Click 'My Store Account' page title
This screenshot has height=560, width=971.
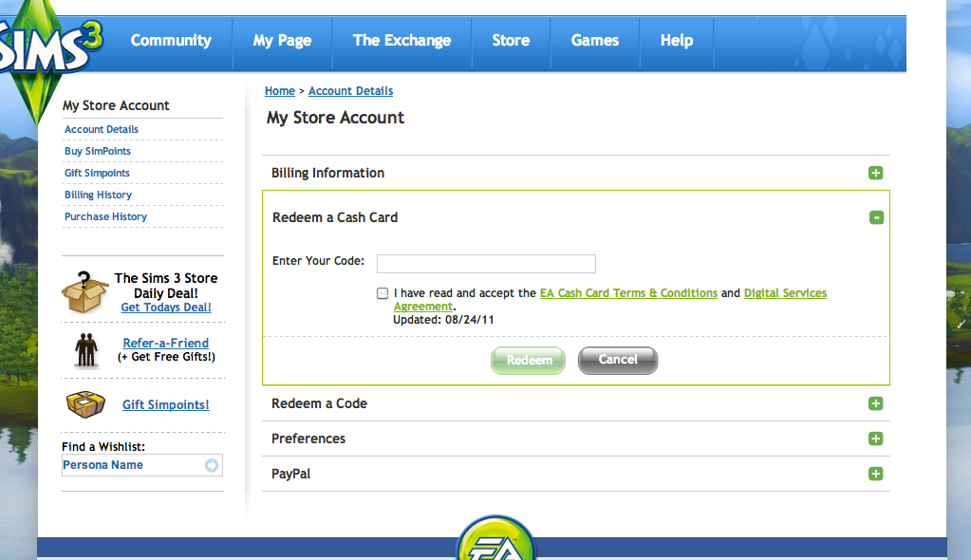click(336, 118)
